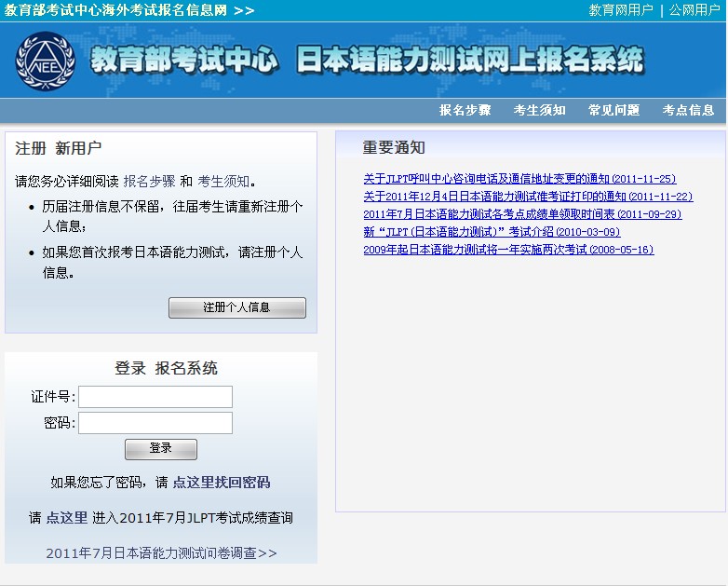Click inside the 证件号 input field
Image resolution: width=728 pixels, height=586 pixels.
point(155,397)
